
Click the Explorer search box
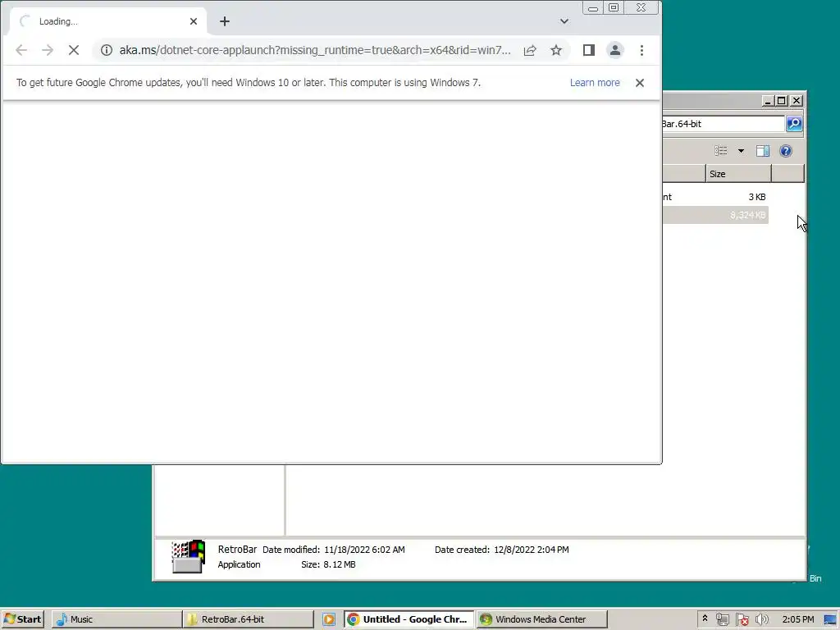[x=724, y=124]
